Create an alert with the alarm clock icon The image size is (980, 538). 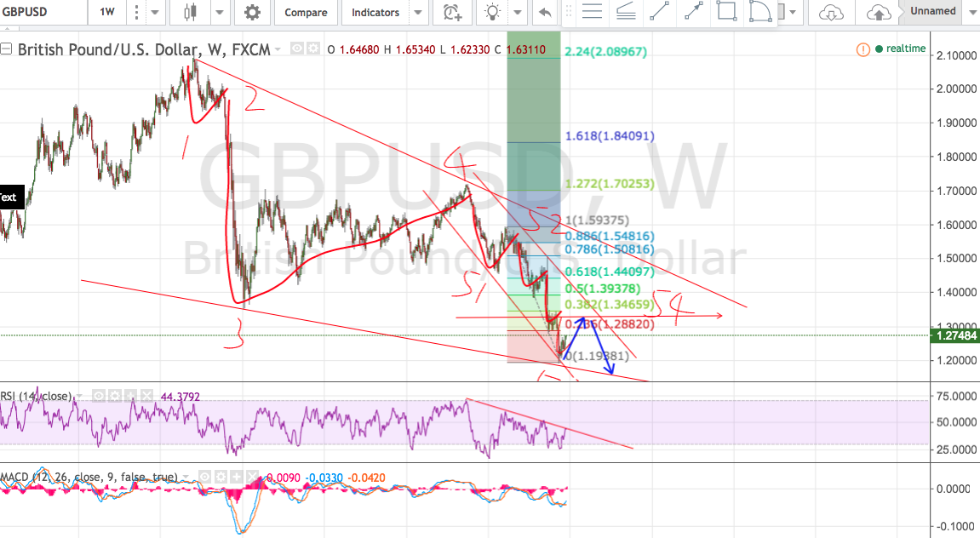[x=452, y=12]
